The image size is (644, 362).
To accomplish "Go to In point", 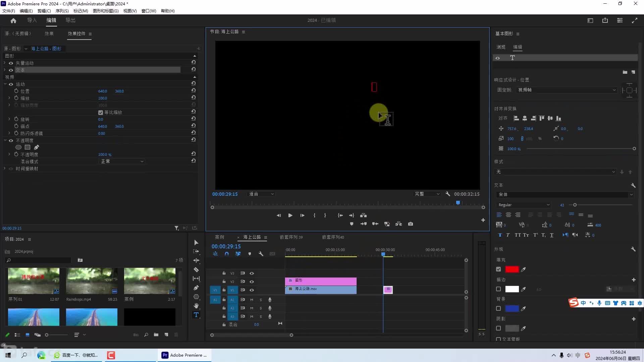I will tap(340, 216).
